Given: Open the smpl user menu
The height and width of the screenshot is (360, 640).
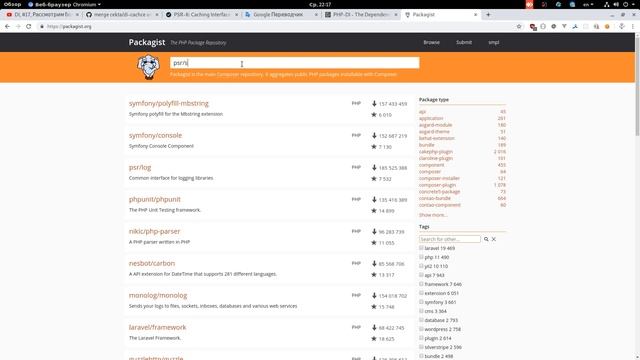Looking at the screenshot, I should 494,42.
